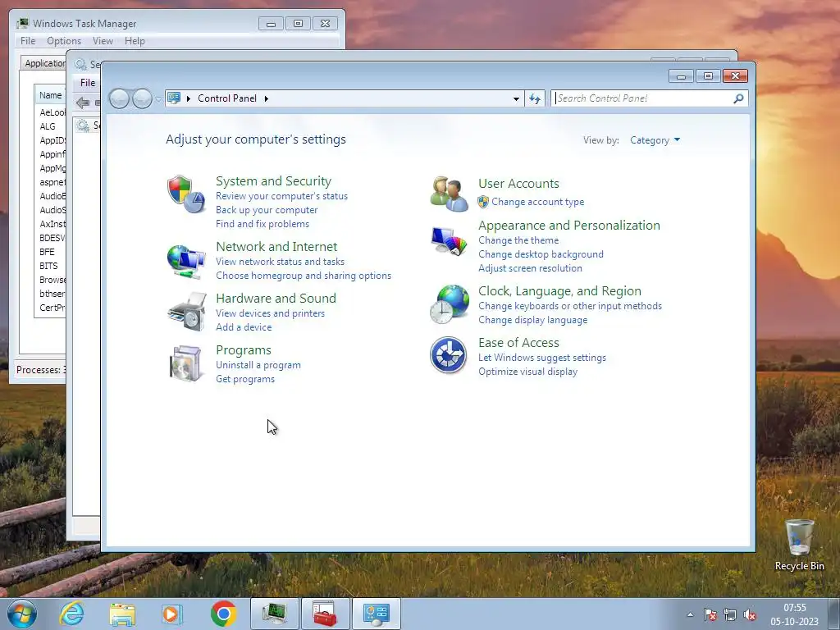Select the BITS row in Task Manager
This screenshot has width=840, height=630.
[48, 266]
